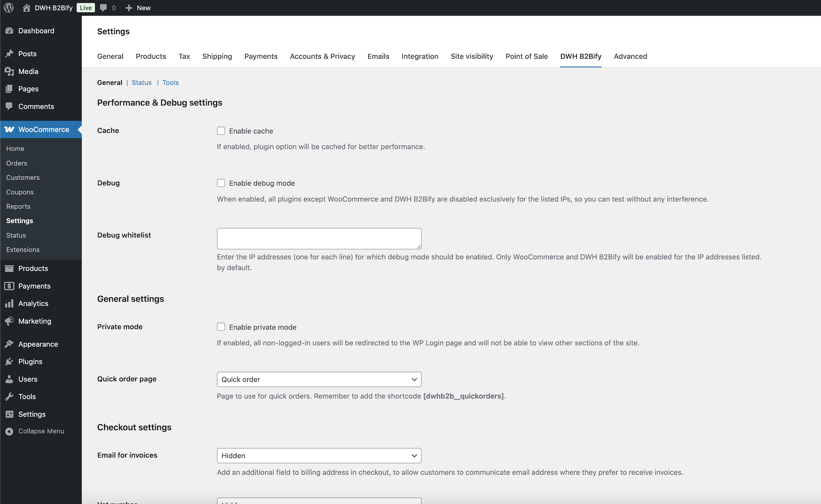Screen dimensions: 821x504
Task: Select the Site visibility tab
Action: point(472,56)
